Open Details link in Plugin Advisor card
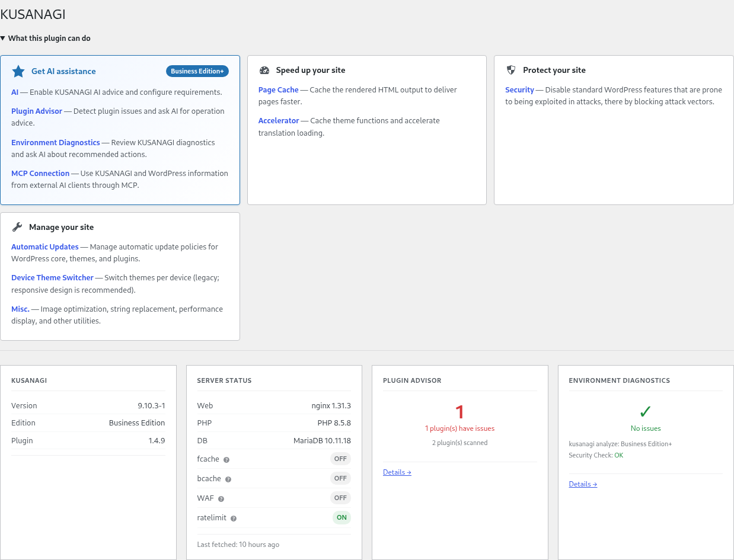The height and width of the screenshot is (560, 734). pos(397,472)
